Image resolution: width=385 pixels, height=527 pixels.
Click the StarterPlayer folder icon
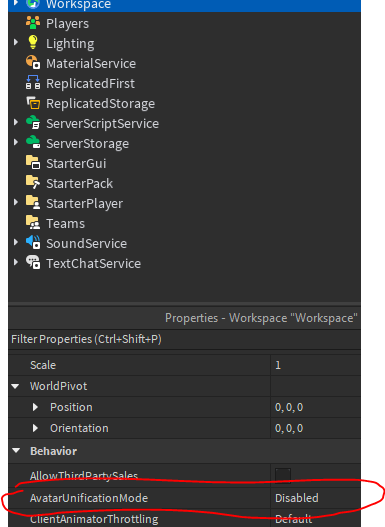pos(33,203)
